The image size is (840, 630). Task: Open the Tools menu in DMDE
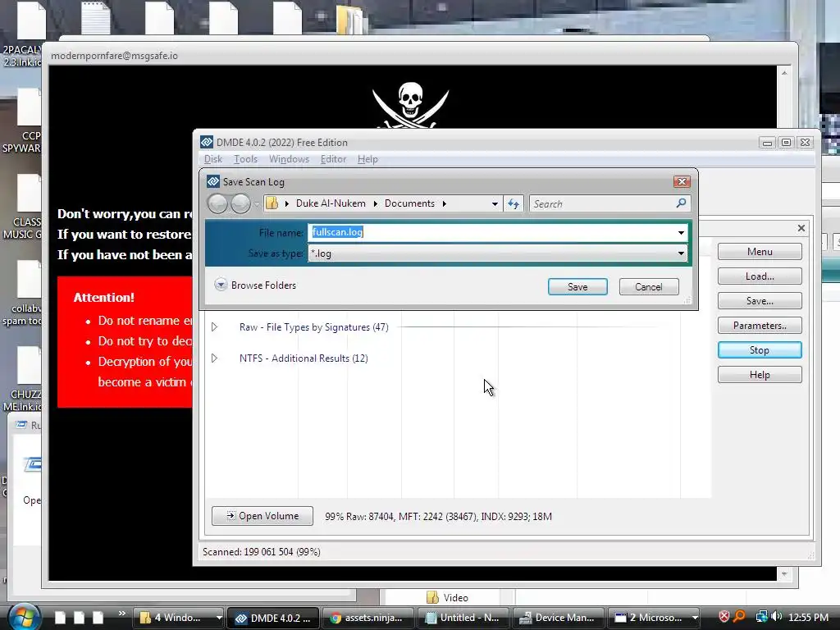(x=245, y=159)
